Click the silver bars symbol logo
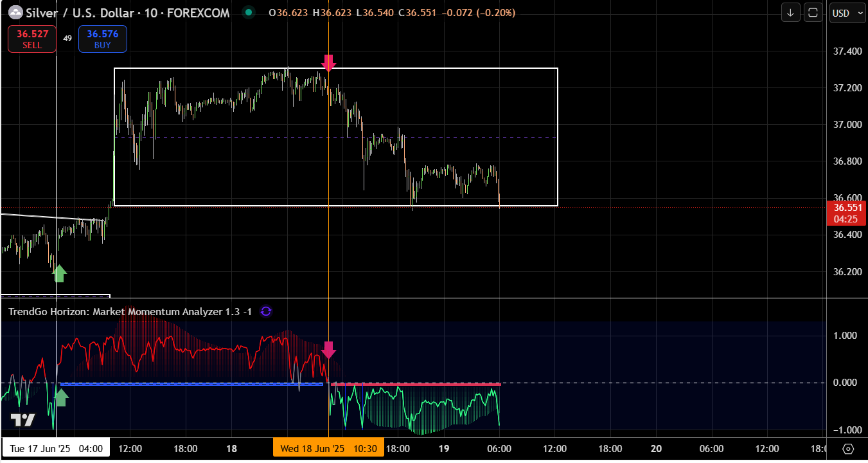Screen dimensions: 868x463 point(14,13)
